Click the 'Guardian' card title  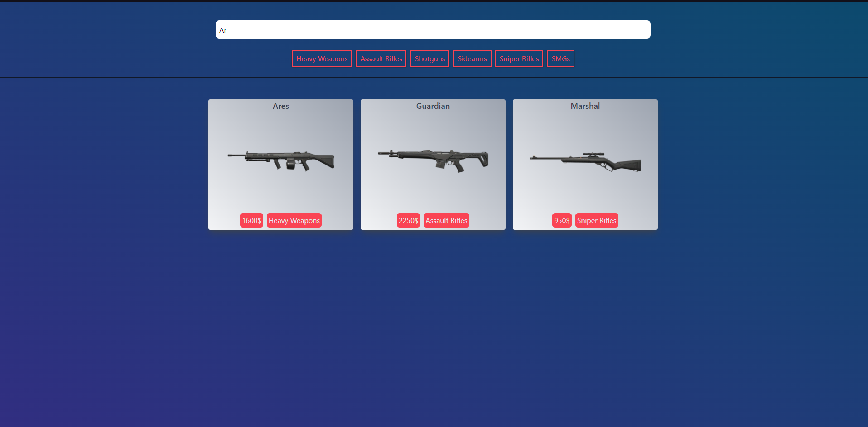click(x=433, y=106)
